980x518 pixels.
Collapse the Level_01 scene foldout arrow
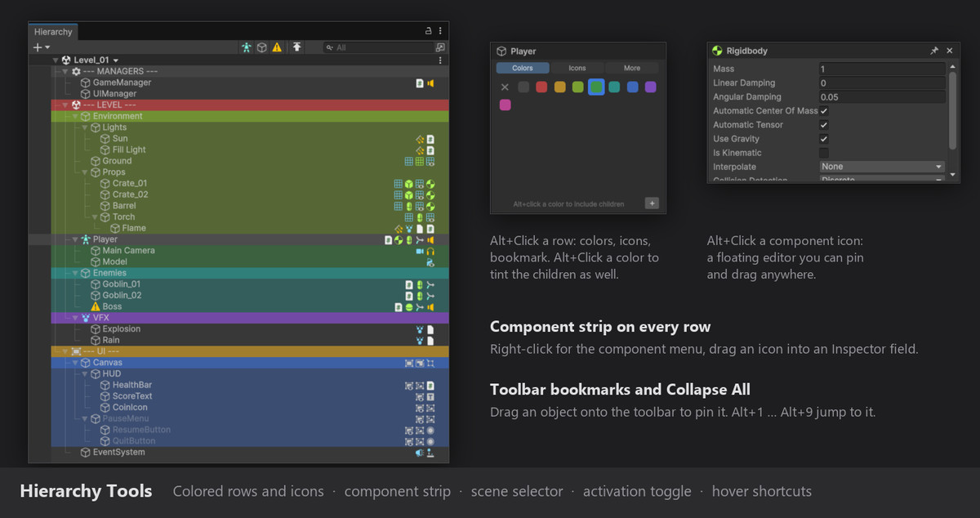[56, 60]
